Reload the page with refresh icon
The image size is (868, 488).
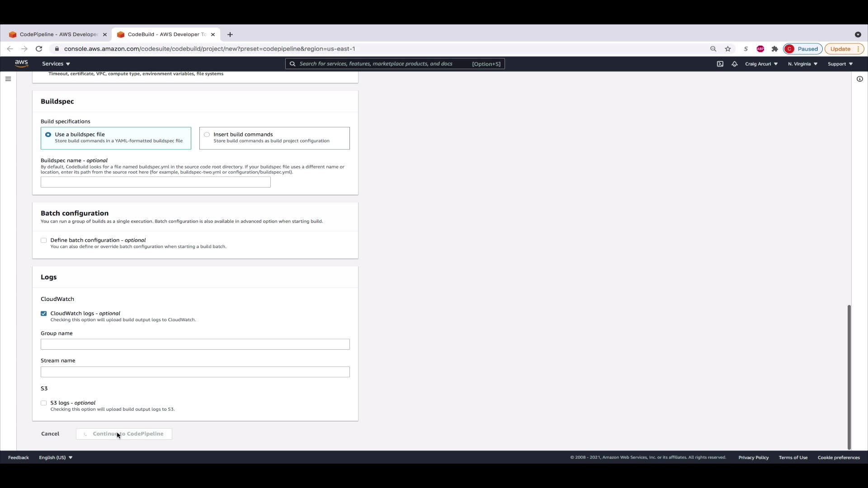click(x=39, y=49)
